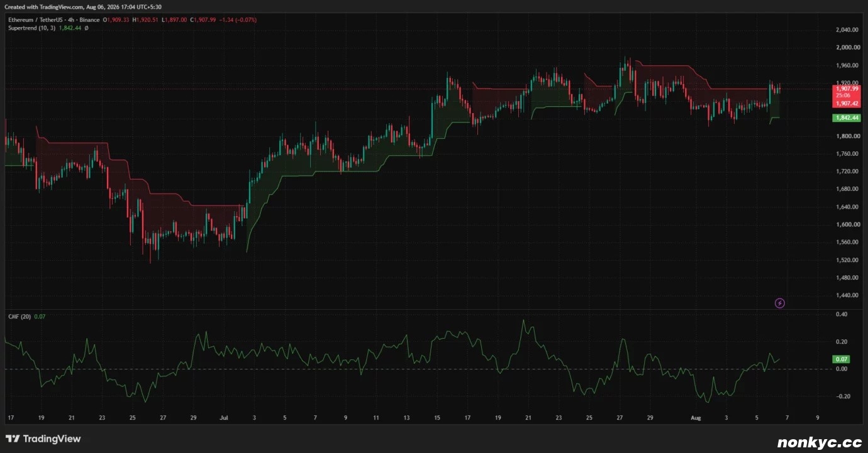The width and height of the screenshot is (868, 453).
Task: Click the 0.40 label on CMF scale
Action: (842, 314)
